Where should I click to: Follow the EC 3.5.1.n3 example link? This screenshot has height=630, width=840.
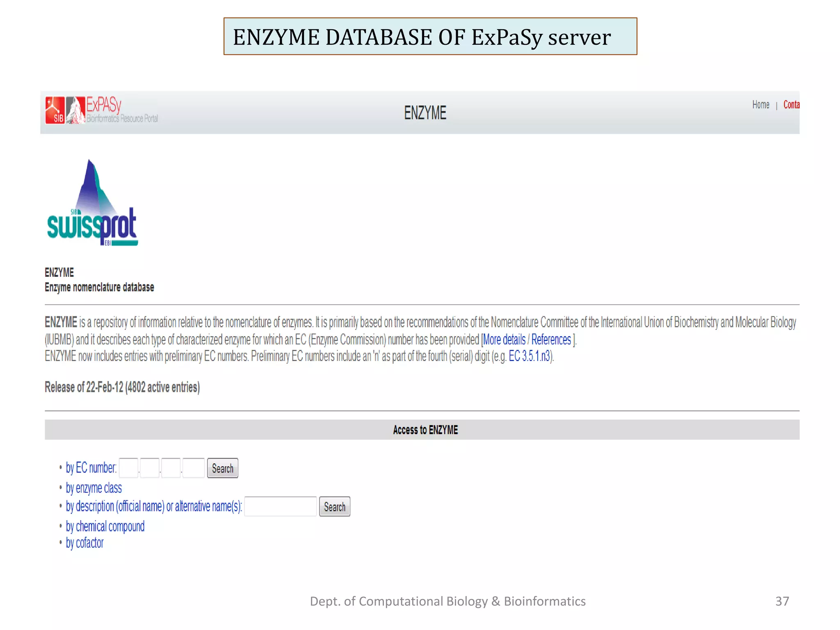click(x=530, y=356)
